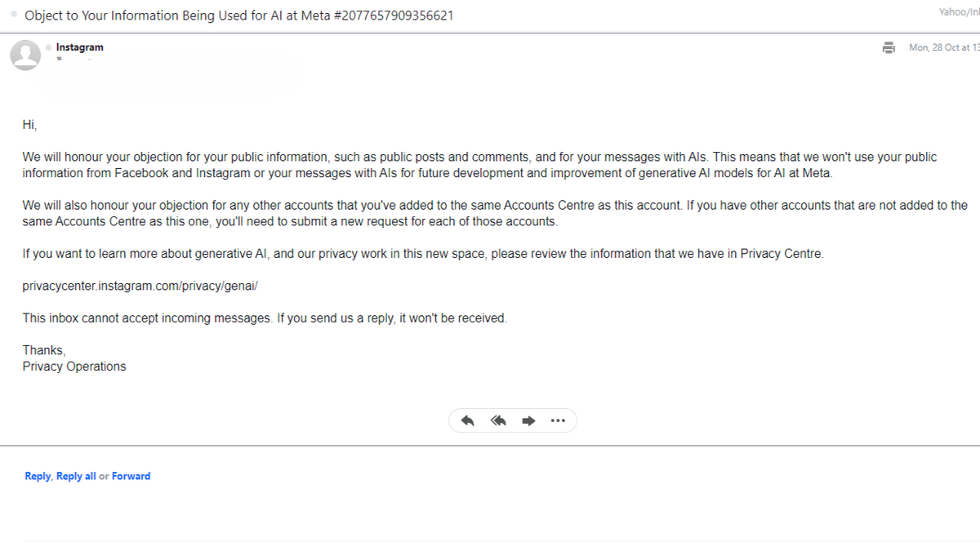Click the sender's avatar picture

click(25, 54)
